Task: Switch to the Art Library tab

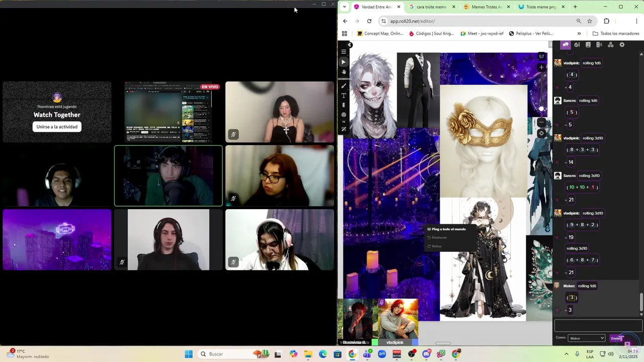Action: (577, 45)
